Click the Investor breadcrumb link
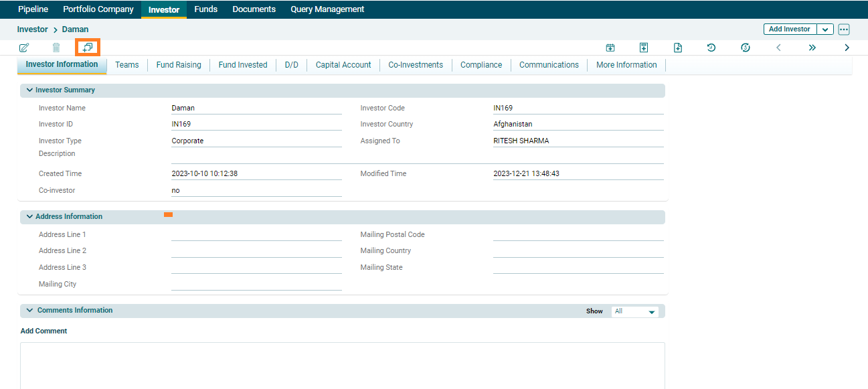 click(33, 29)
